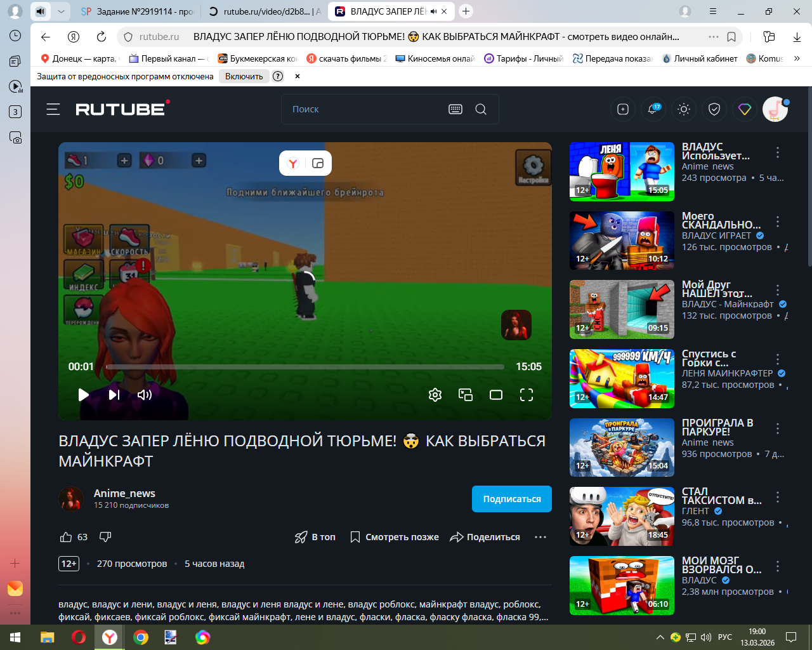The width and height of the screenshot is (812, 650).
Task: Click the Anime_news channel avatar
Action: (x=71, y=499)
